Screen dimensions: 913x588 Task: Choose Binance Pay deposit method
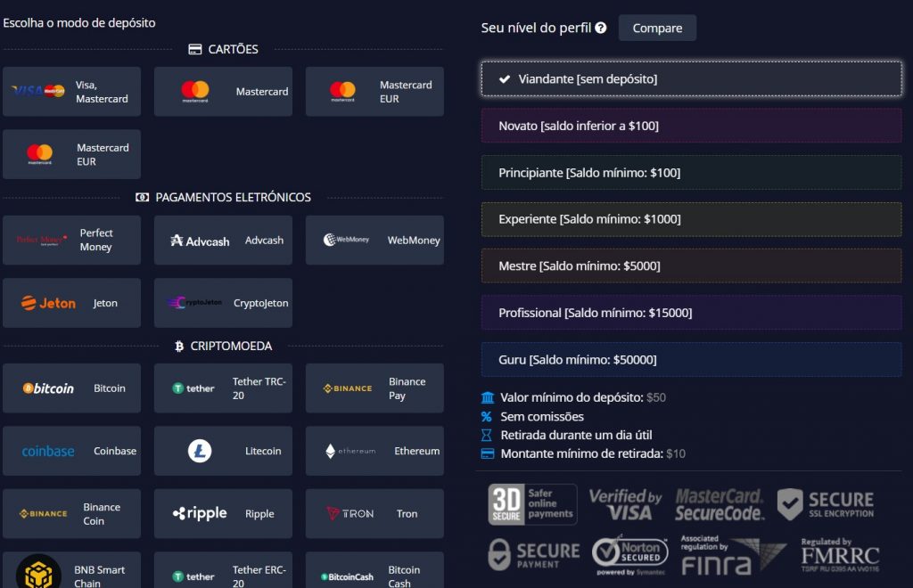click(x=374, y=388)
